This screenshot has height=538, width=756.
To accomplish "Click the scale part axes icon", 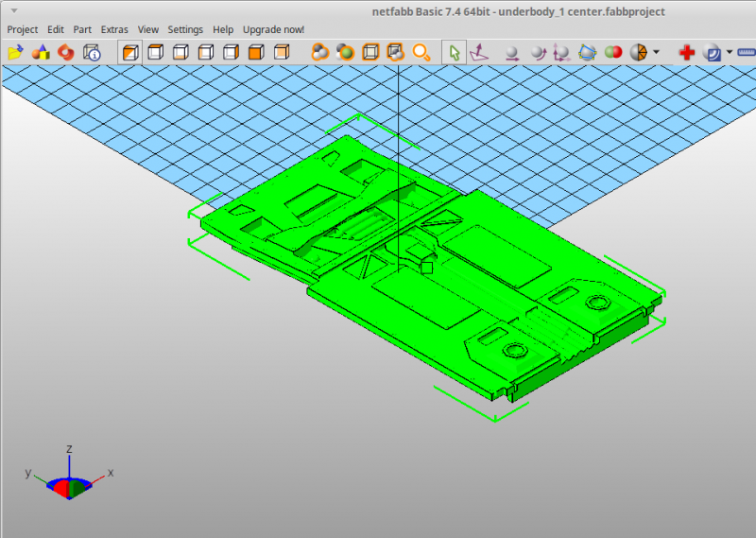I will point(561,53).
